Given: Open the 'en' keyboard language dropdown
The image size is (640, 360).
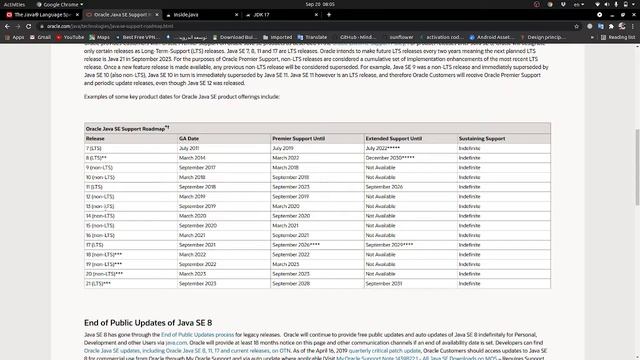Looking at the screenshot, I should (579, 4).
